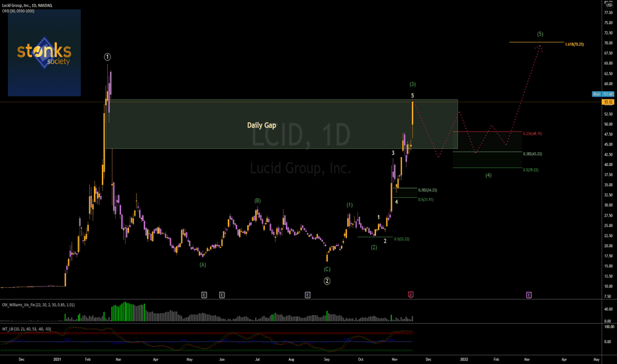Select the Daily Gap text label

[261, 125]
